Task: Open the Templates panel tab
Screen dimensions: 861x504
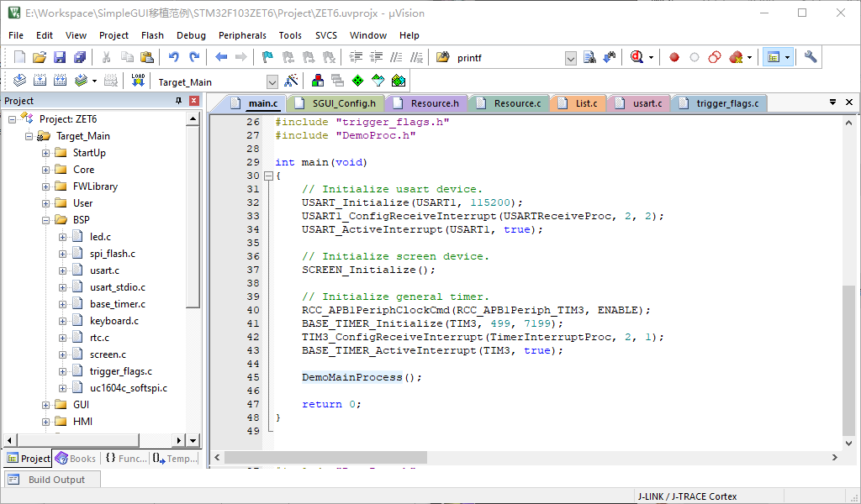Action: pos(175,459)
